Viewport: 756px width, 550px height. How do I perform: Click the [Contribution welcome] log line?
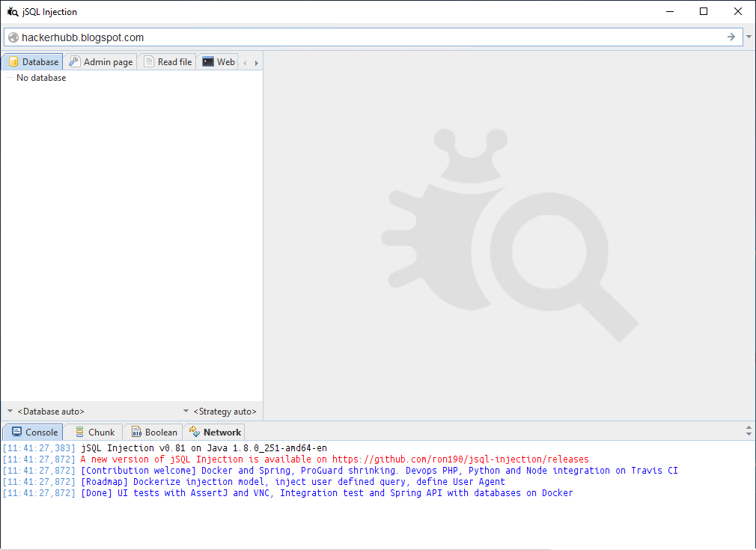(379, 471)
